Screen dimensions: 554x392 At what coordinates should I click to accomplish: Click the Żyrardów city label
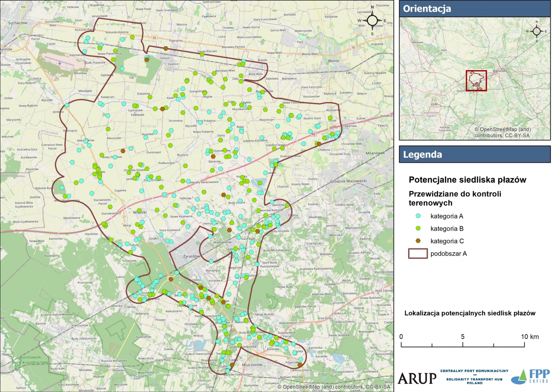(x=184, y=256)
